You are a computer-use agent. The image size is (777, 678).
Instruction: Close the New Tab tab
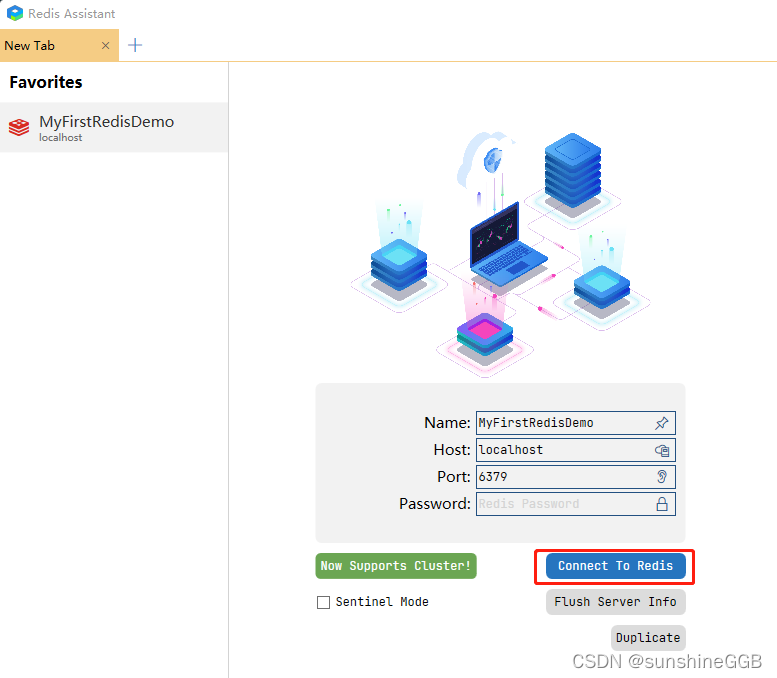106,46
